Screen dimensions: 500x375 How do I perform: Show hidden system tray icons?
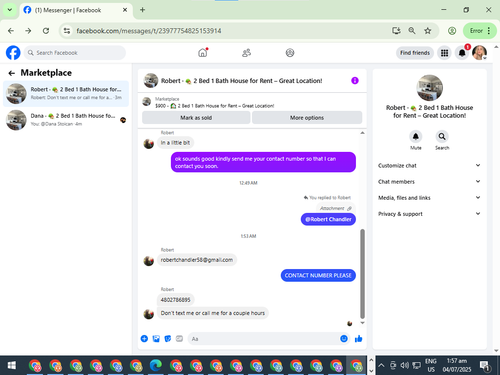[x=381, y=366]
